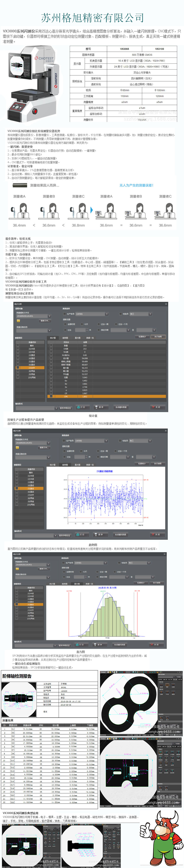Click the yellow folder icon in the statistics table dialog
This screenshot has width=184, height=868.
18,321
